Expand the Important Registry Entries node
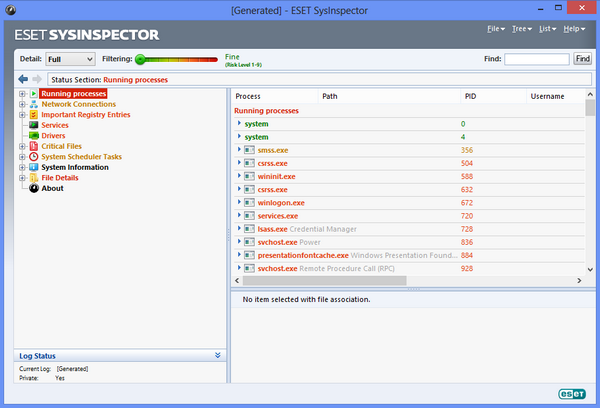600x408 pixels. coord(22,115)
